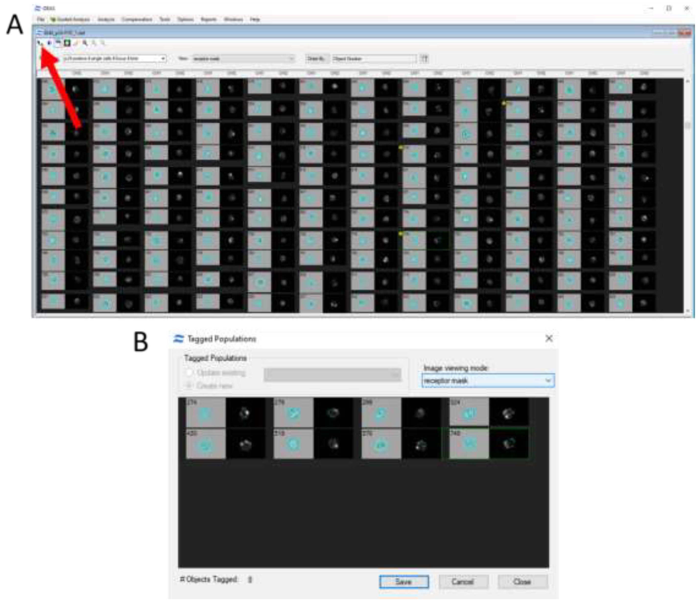Open the Reports menu
Image resolution: width=700 pixels, height=607 pixels.
(x=209, y=20)
